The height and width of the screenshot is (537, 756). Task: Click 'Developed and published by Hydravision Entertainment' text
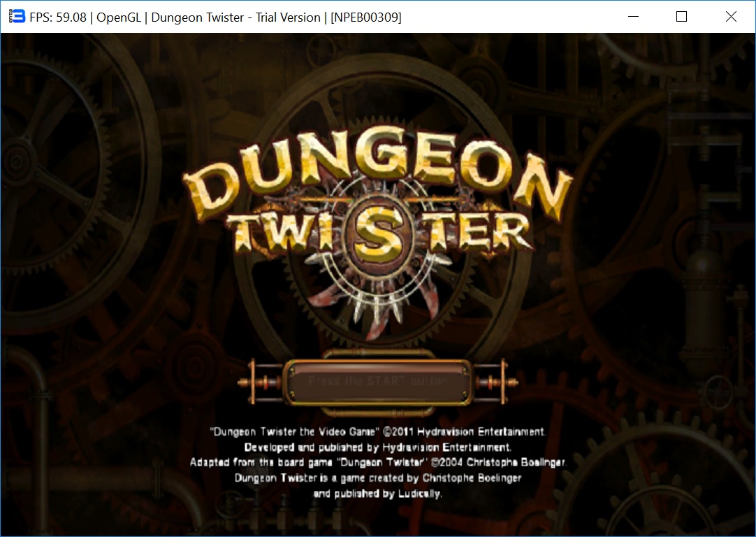click(x=378, y=447)
